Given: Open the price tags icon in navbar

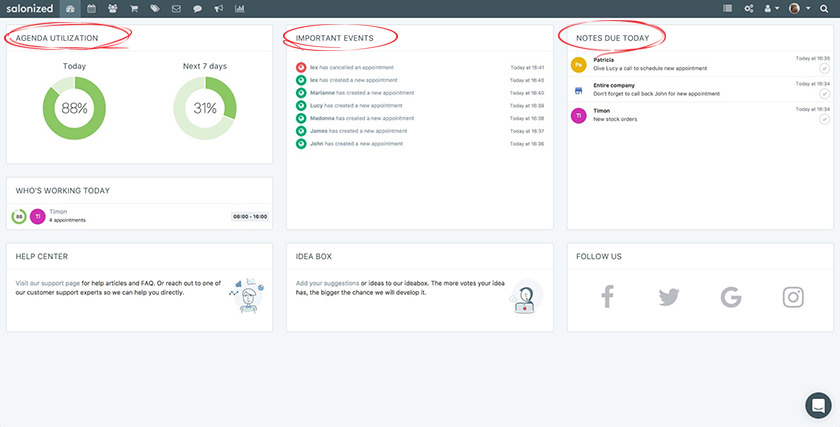Looking at the screenshot, I should tap(155, 9).
